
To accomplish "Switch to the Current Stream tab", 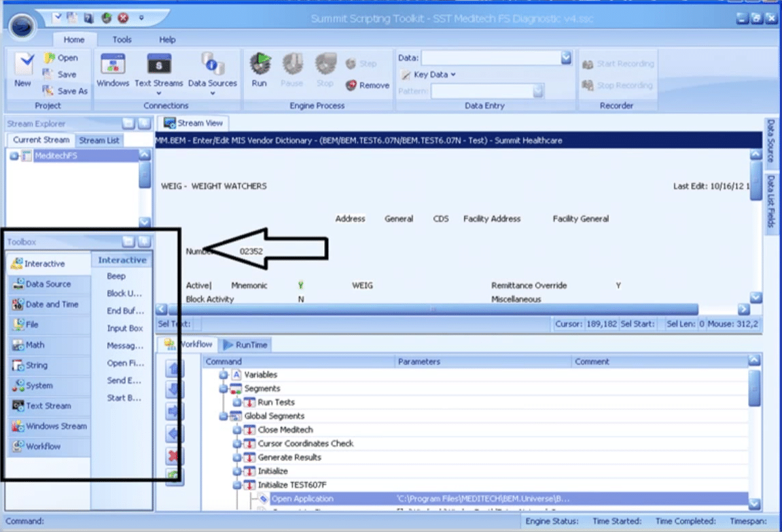I will (41, 140).
